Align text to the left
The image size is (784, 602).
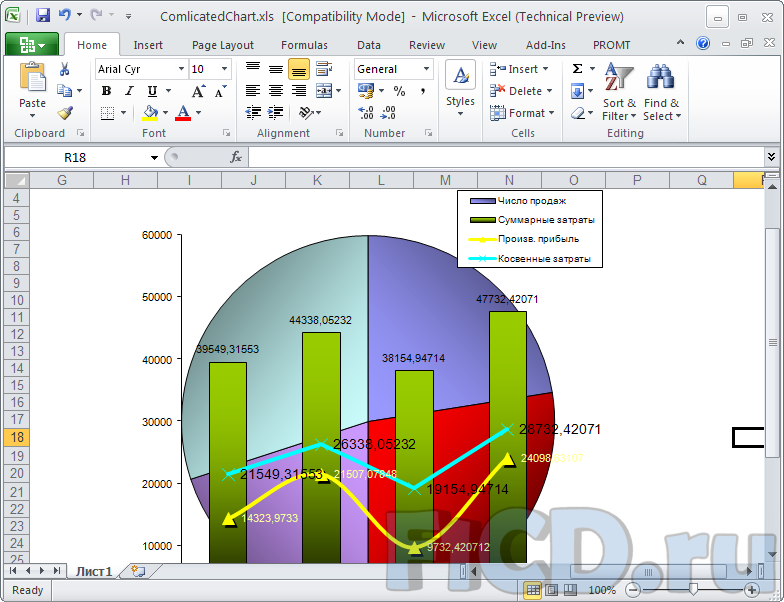click(253, 90)
